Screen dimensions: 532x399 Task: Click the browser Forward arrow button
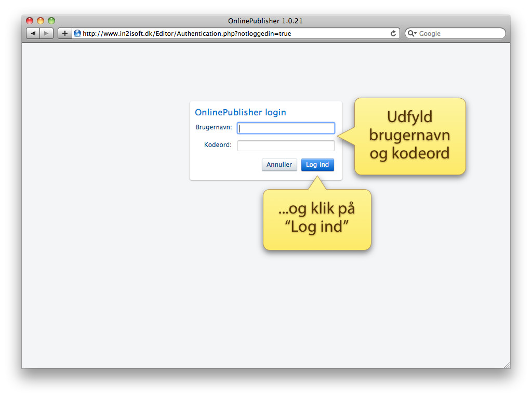pos(46,33)
